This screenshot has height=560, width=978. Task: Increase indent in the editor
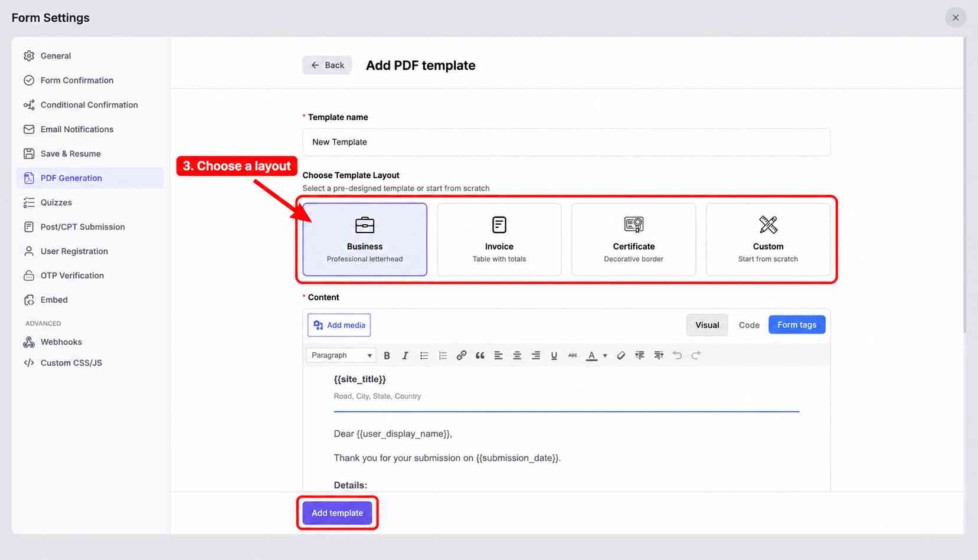coord(659,355)
